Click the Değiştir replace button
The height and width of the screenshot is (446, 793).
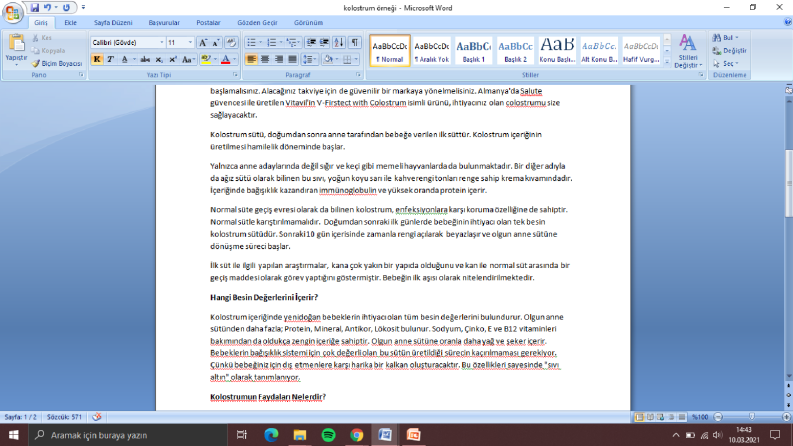point(729,51)
